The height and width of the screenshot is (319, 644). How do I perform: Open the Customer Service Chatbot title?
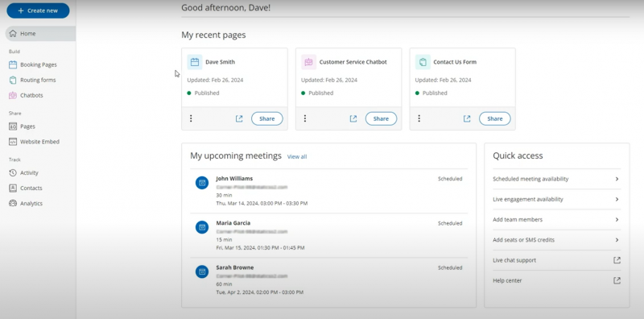pos(353,62)
